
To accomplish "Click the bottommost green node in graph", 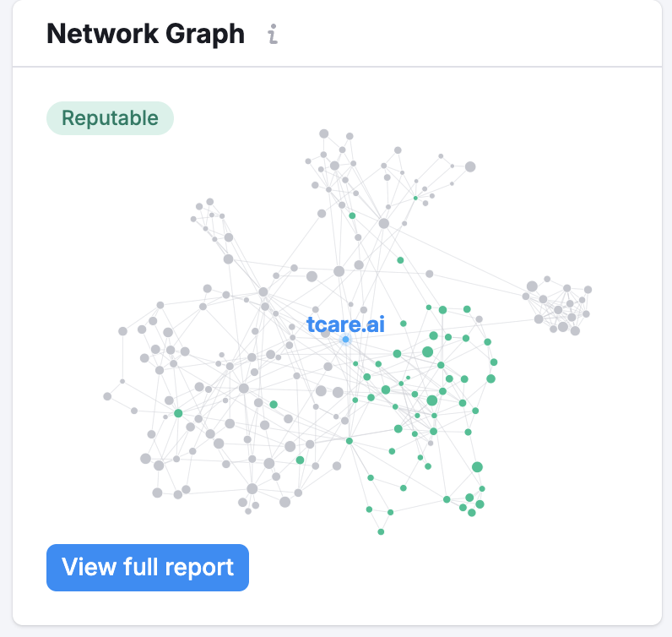I will coord(381,531).
